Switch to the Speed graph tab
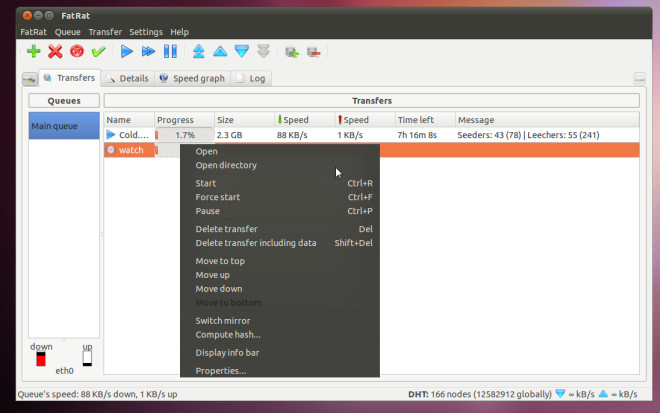The height and width of the screenshot is (413, 660). (193, 78)
